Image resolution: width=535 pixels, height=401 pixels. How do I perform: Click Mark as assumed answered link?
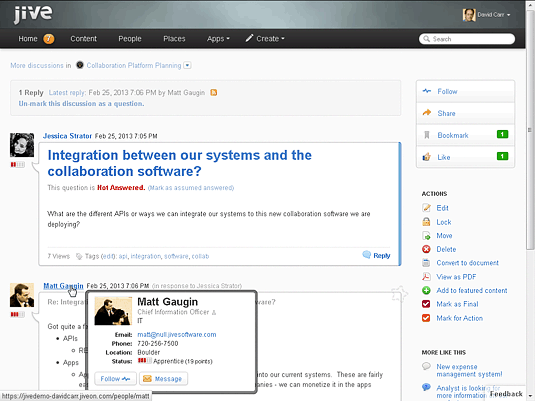click(191, 188)
